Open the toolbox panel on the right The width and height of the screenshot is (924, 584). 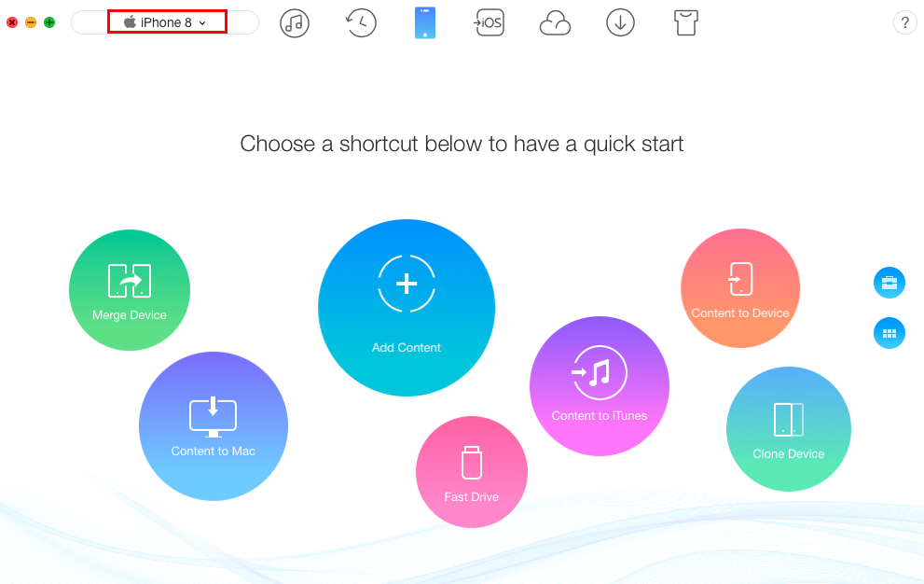[890, 283]
